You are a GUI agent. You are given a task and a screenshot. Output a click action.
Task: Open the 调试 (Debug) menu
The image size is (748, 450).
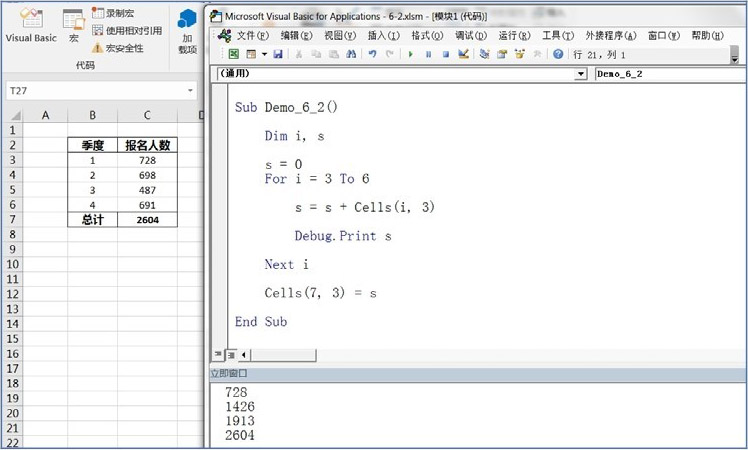[468, 35]
